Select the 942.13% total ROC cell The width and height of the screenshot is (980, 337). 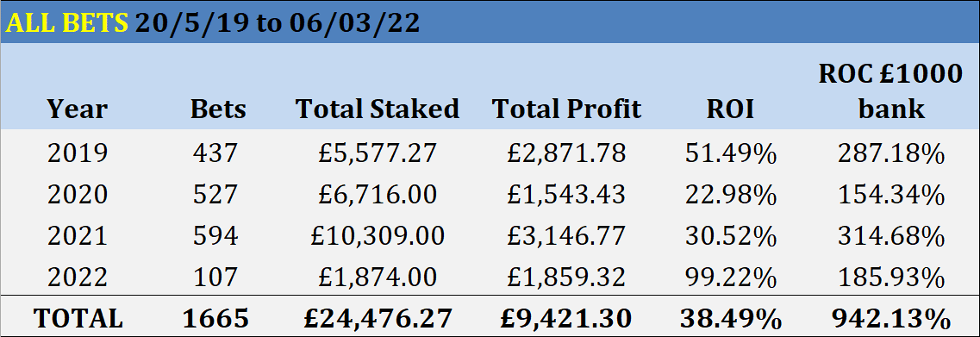[890, 318]
